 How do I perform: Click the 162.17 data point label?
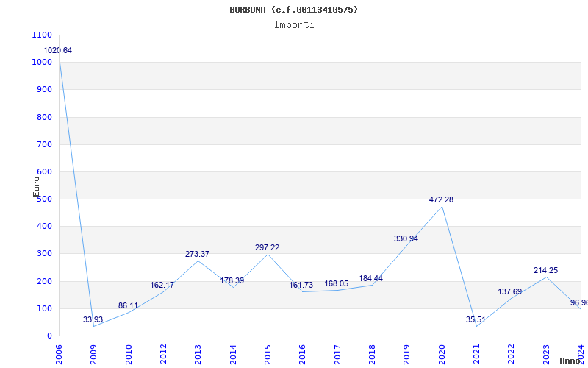(x=162, y=285)
